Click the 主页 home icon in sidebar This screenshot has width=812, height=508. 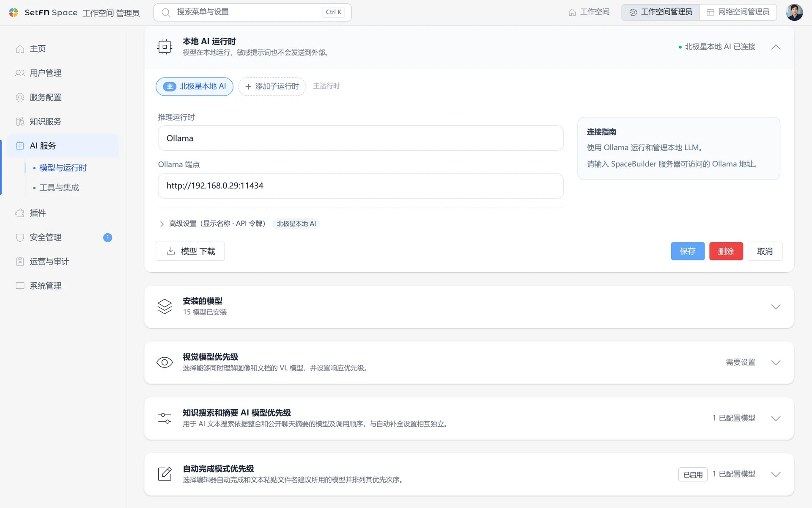pyautogui.click(x=20, y=49)
